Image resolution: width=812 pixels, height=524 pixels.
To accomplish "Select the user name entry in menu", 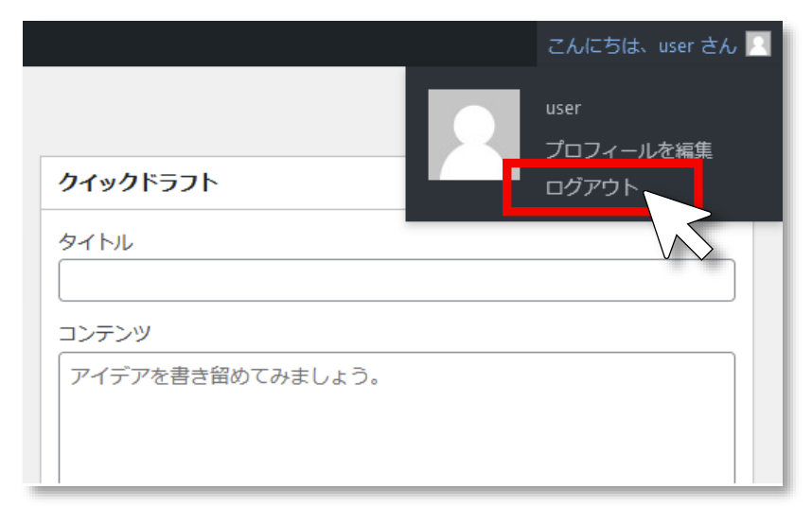I will pos(563,109).
